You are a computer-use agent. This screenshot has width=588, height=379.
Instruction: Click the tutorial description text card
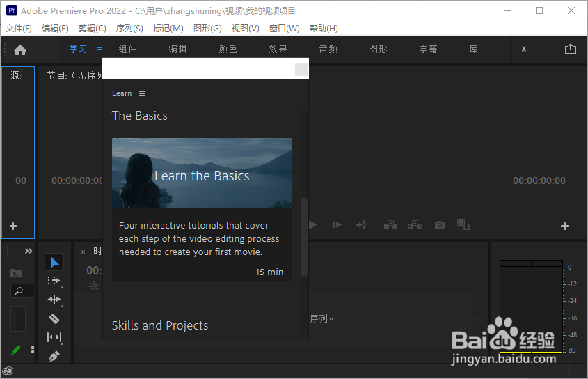click(202, 245)
